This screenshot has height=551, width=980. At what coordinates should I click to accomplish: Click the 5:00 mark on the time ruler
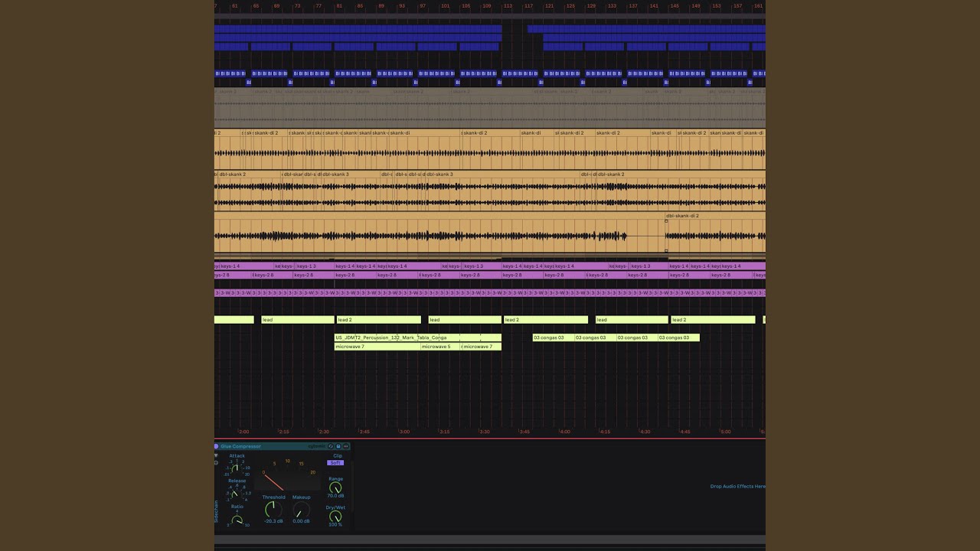(726, 432)
